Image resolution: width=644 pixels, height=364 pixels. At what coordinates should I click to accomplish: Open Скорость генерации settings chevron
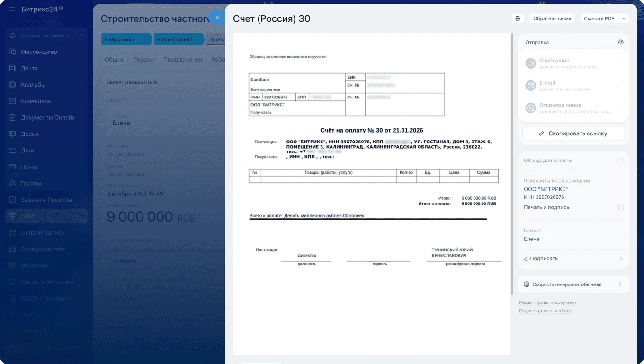[x=621, y=284]
